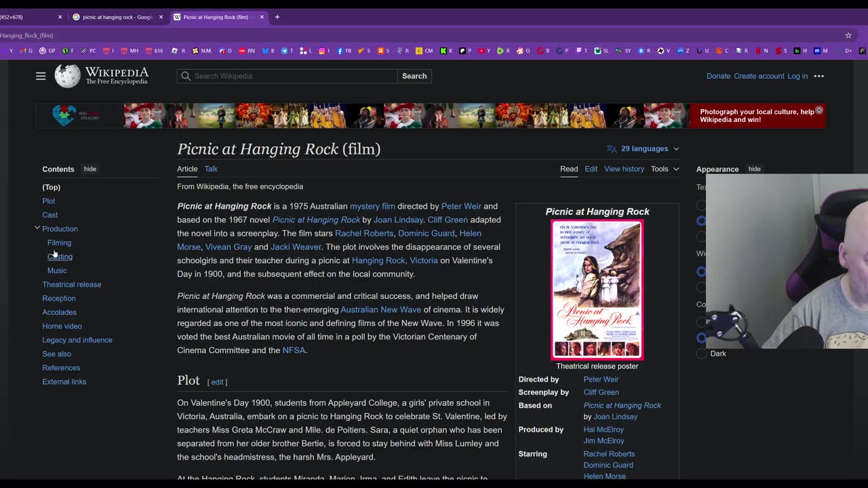Open the Instagram I bookmark
Viewport: 868px width, 488px height.
(324, 50)
